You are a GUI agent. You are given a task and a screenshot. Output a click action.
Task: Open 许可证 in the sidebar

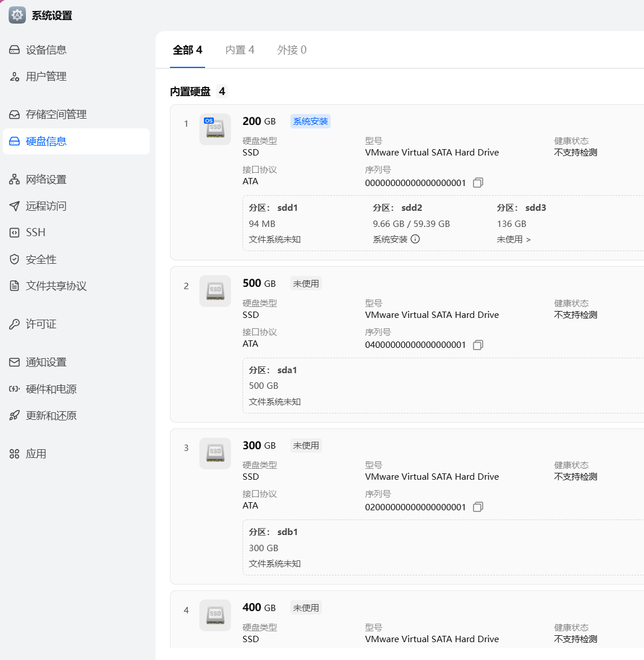(41, 324)
